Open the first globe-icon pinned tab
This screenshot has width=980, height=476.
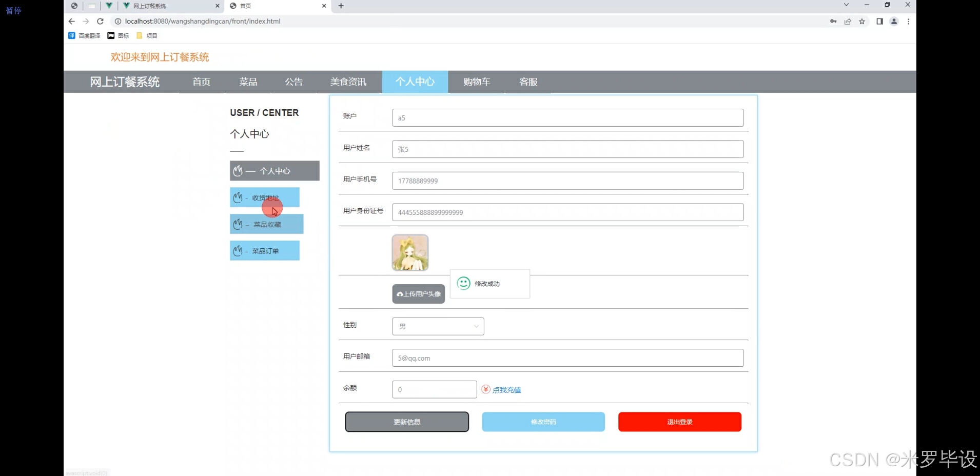tap(74, 6)
